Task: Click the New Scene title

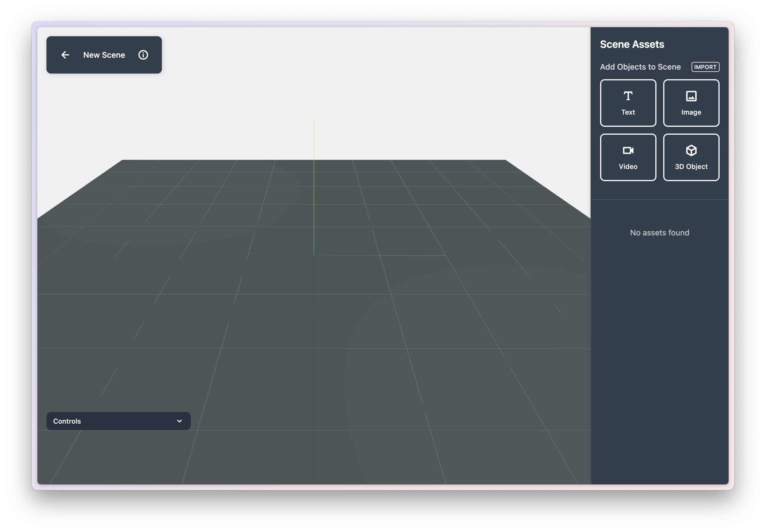Action: coord(104,55)
